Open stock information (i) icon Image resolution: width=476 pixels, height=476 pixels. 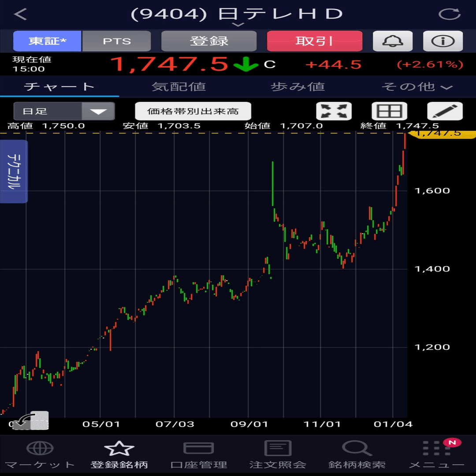[443, 41]
